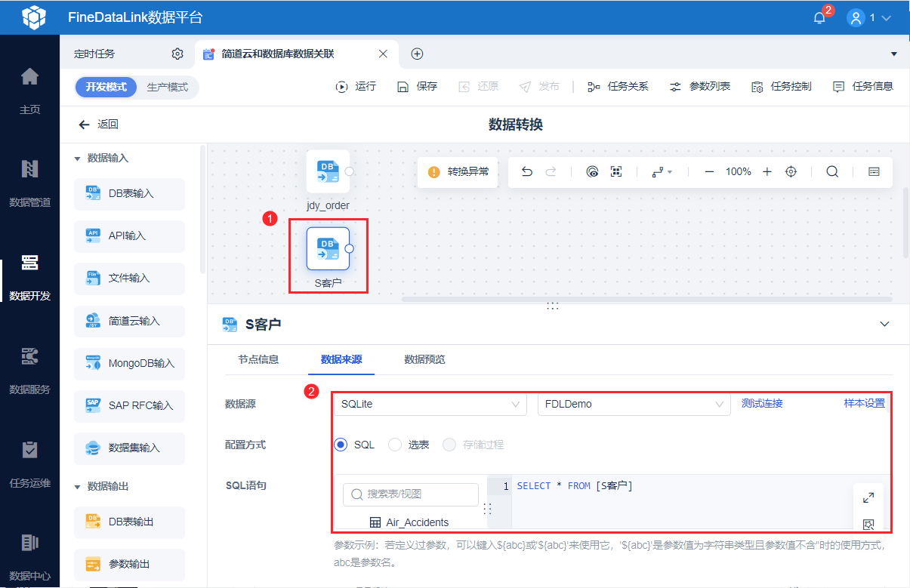This screenshot has width=910, height=588.
Task: Switch to 节点信息 tab
Action: click(x=258, y=359)
